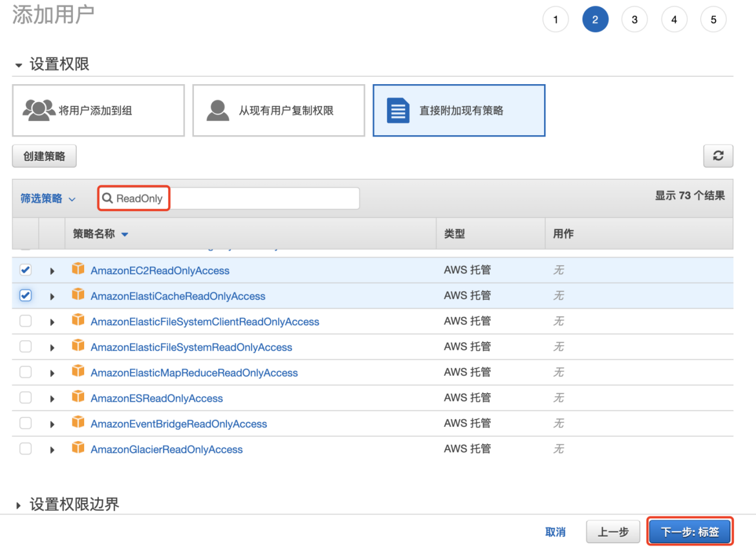Open the AmazonEventBridgeReadOnlyAccess policy link
Screen dimensions: 756x547
click(x=179, y=424)
